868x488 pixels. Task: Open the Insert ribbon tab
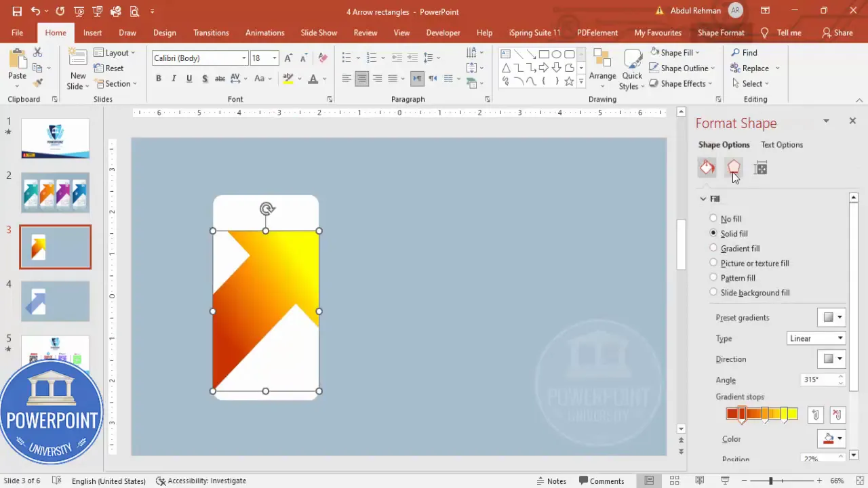pos(92,33)
